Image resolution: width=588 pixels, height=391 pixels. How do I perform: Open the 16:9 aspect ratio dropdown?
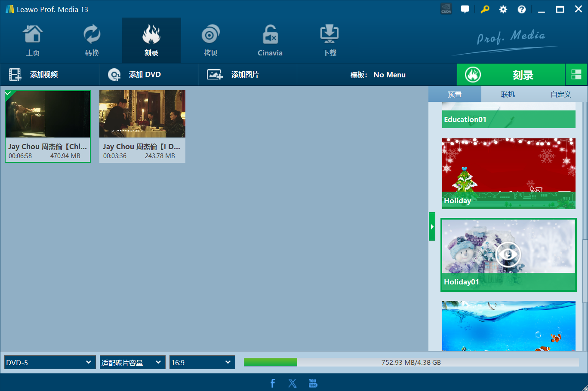202,362
